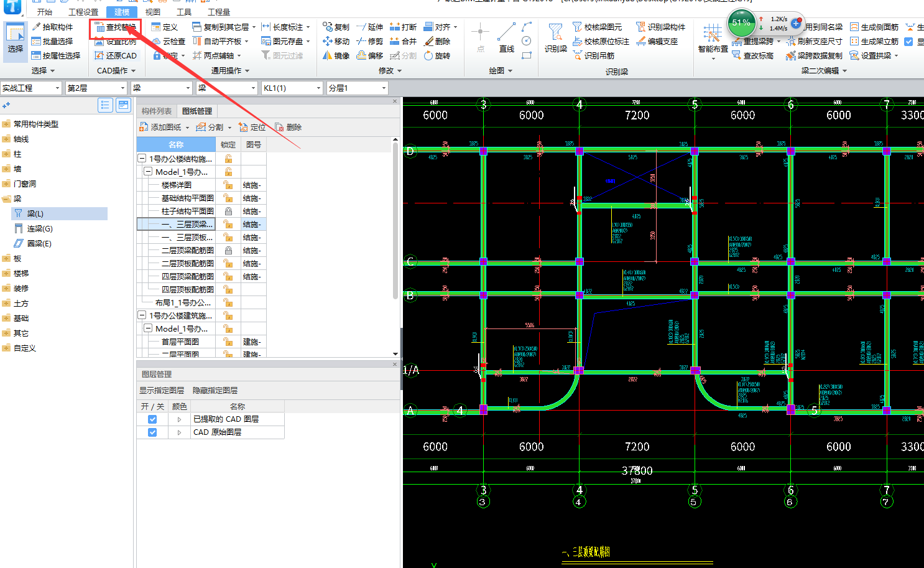Image resolution: width=924 pixels, height=568 pixels.
Task: Collapse the 1号办公楼建筑施... tree node
Action: coord(142,315)
